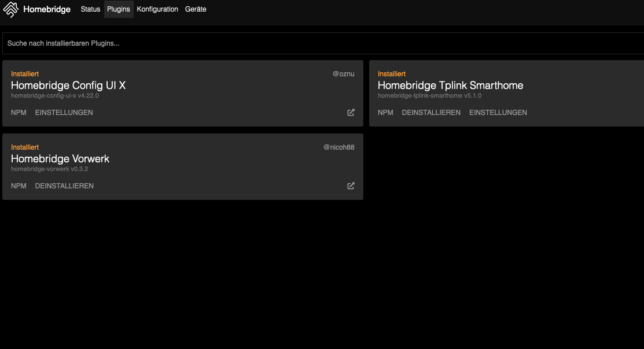Click the Homebridge logo icon
The height and width of the screenshot is (349, 644).
(x=11, y=9)
